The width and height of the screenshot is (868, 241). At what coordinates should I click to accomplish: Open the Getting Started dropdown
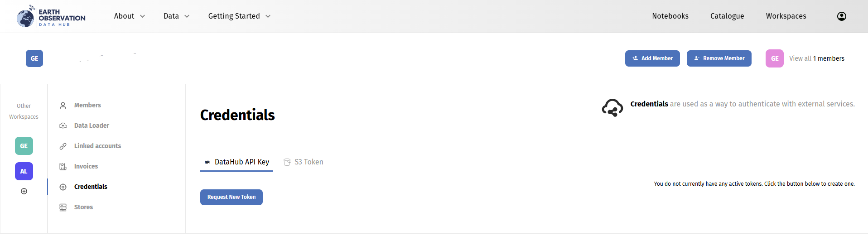click(239, 16)
